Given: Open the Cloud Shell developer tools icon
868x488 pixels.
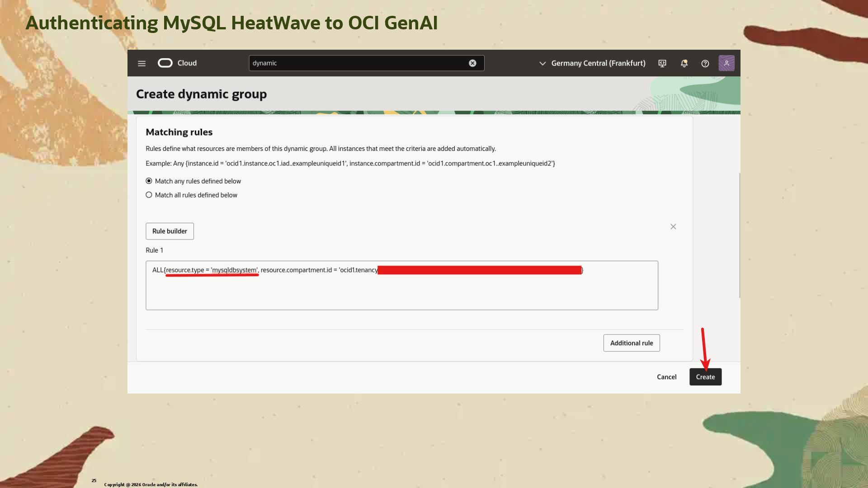Looking at the screenshot, I should pyautogui.click(x=662, y=63).
